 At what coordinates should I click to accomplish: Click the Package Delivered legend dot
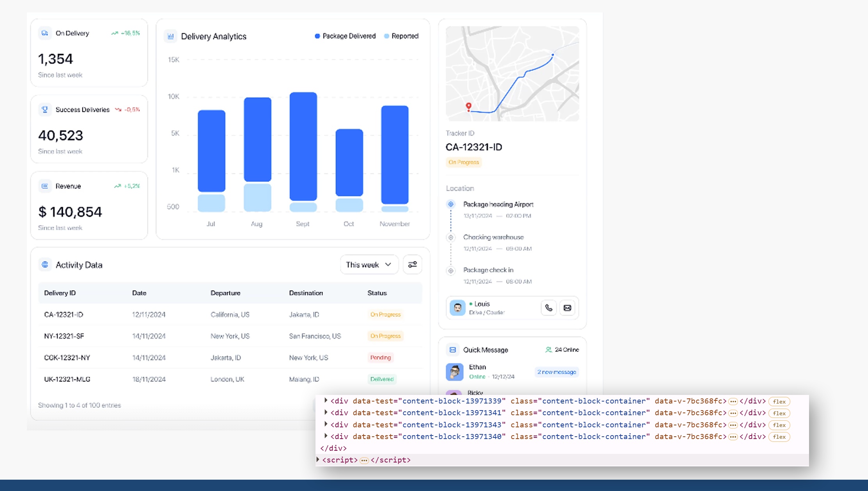coord(317,36)
